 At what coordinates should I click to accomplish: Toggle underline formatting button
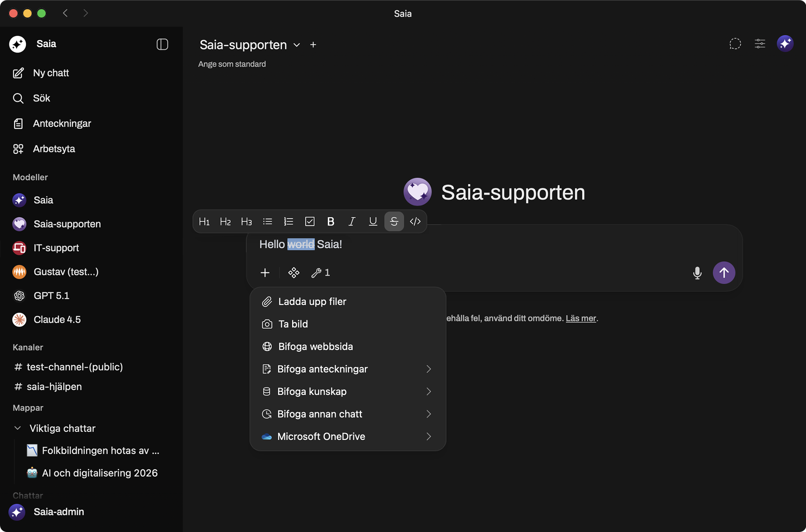[x=373, y=222]
